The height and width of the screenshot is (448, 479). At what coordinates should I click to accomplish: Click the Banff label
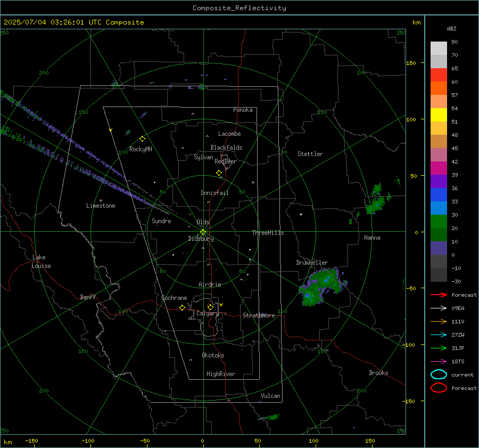(88, 297)
